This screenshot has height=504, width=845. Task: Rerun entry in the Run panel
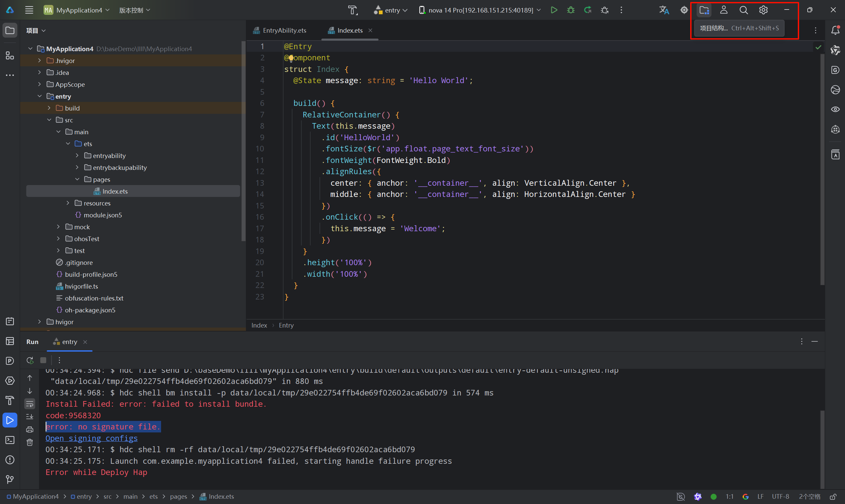30,360
